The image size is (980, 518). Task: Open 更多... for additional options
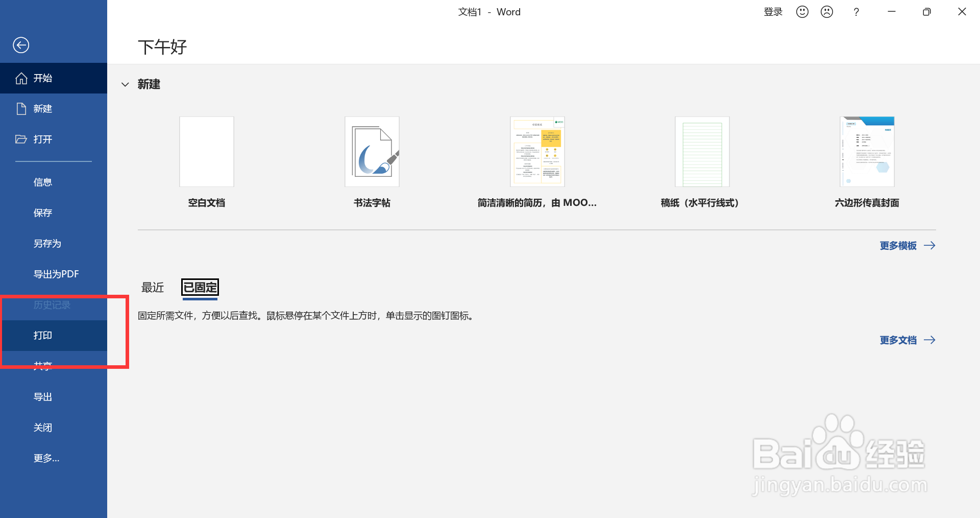coord(46,458)
